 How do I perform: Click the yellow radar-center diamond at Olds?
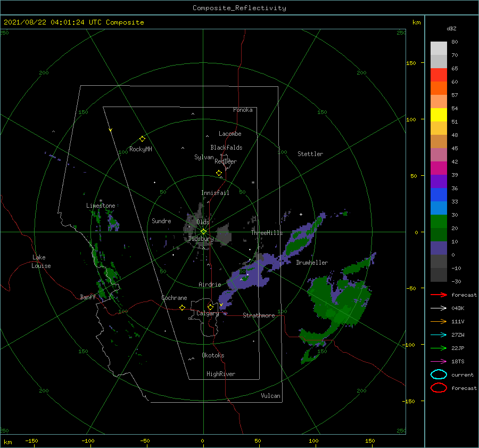(203, 232)
